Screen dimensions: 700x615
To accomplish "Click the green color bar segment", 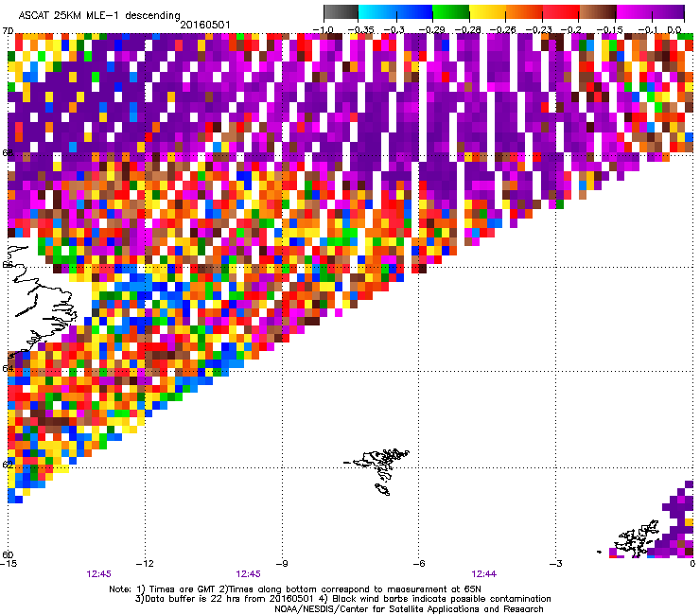I will pyautogui.click(x=451, y=11).
